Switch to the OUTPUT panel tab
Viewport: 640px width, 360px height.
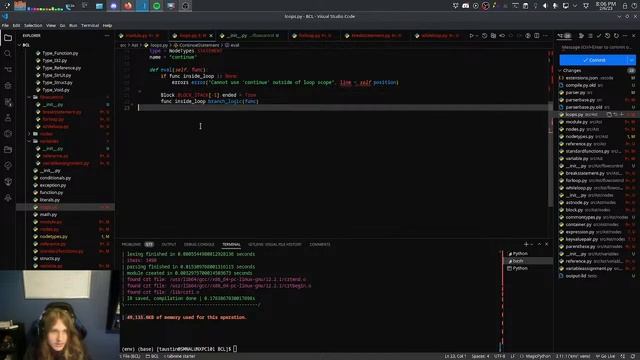169,244
